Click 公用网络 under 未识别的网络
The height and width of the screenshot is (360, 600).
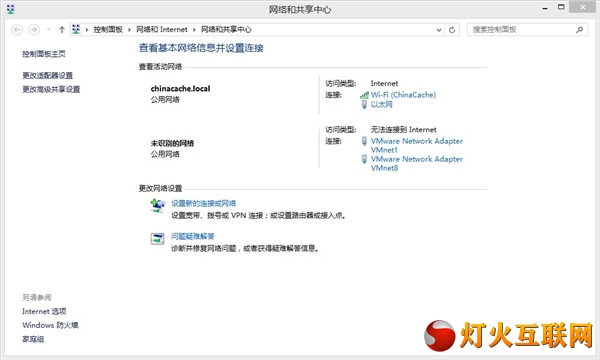coord(165,154)
